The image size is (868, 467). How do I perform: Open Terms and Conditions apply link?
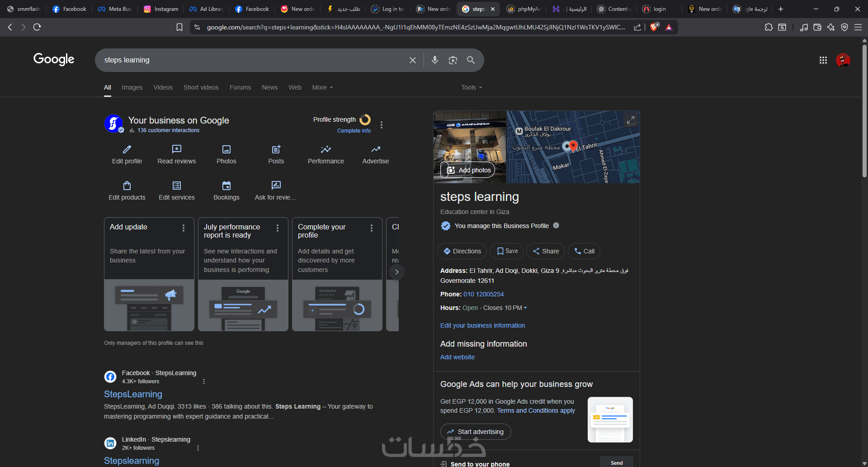tap(536, 410)
